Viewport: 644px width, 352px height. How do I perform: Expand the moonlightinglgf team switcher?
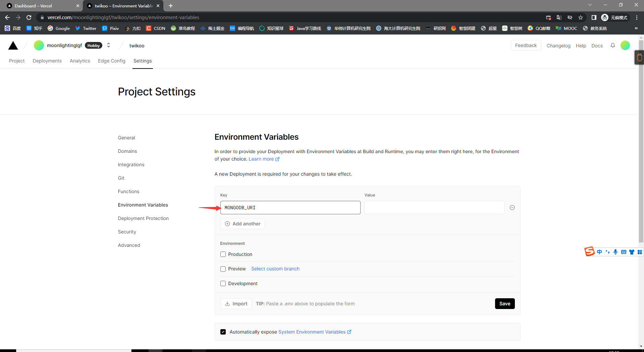click(108, 45)
